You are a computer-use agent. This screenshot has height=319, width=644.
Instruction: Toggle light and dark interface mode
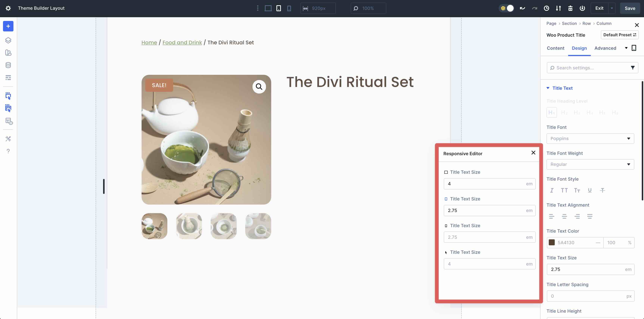coord(507,8)
